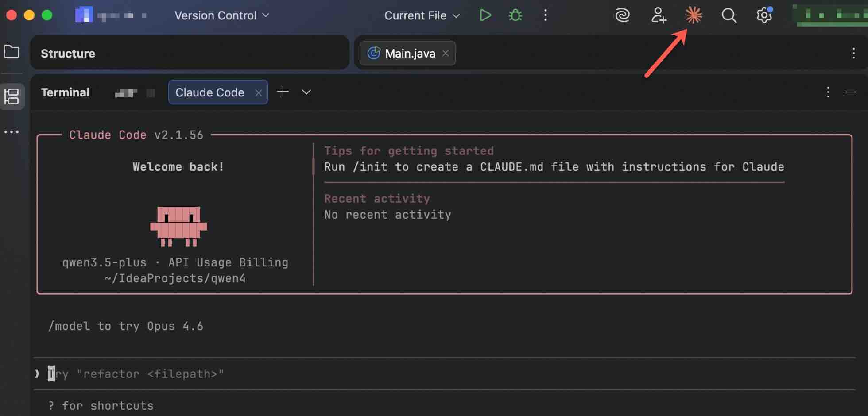The height and width of the screenshot is (416, 868).
Task: Add a new terminal tab
Action: click(283, 92)
